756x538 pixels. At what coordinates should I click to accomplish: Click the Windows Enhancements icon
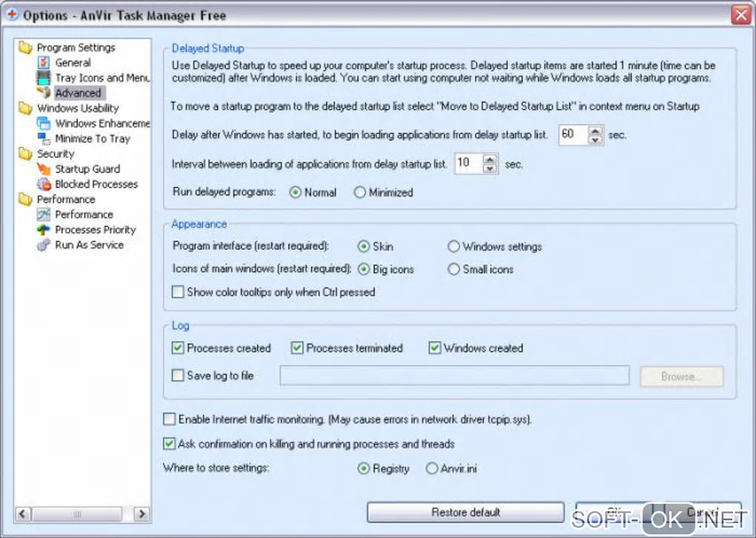coord(44,123)
